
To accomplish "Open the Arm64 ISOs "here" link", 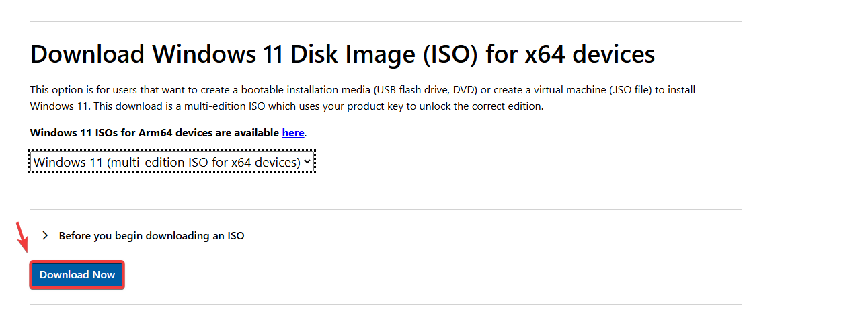I will tap(293, 133).
